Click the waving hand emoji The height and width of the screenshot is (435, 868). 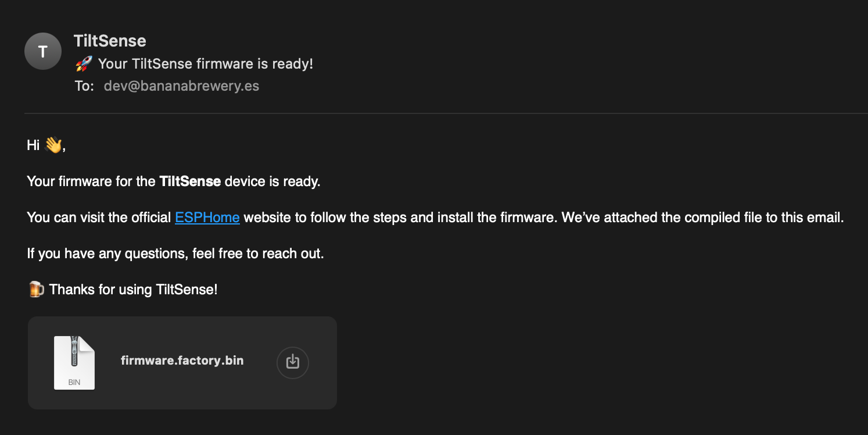53,145
